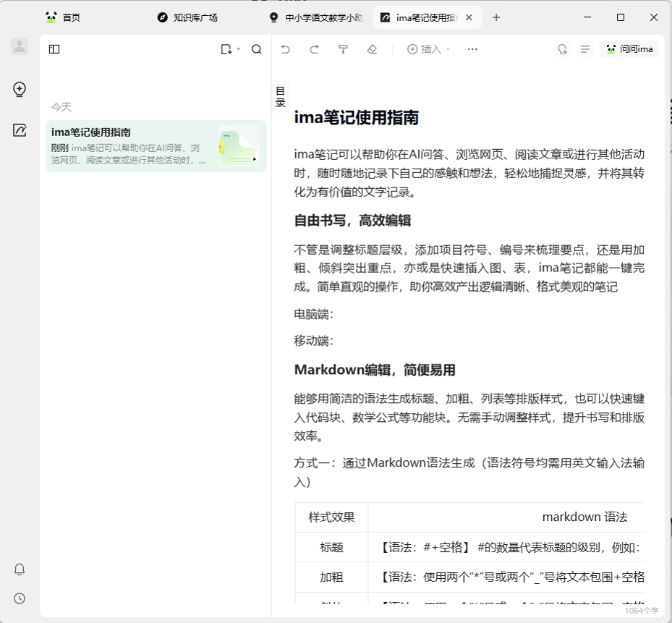Close the ima笔记使用指南 tab
The height and width of the screenshot is (623, 672).
tap(469, 17)
